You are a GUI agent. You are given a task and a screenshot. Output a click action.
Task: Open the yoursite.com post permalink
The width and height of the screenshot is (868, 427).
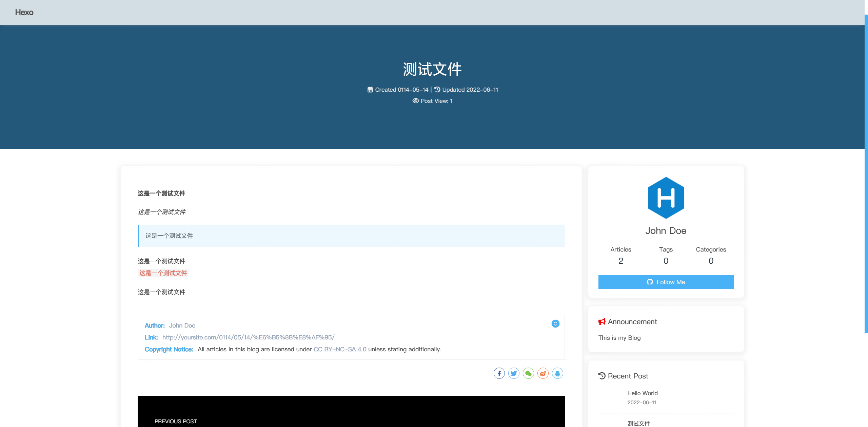click(x=248, y=337)
